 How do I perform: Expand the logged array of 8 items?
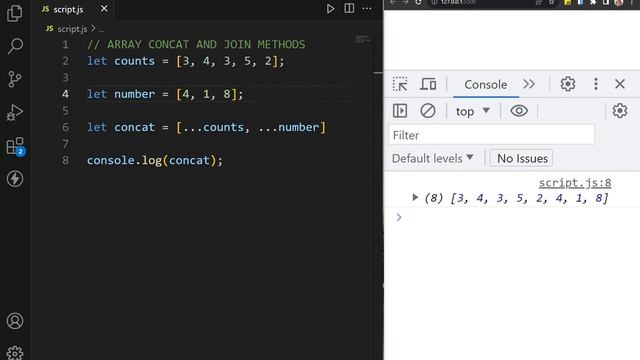click(415, 198)
